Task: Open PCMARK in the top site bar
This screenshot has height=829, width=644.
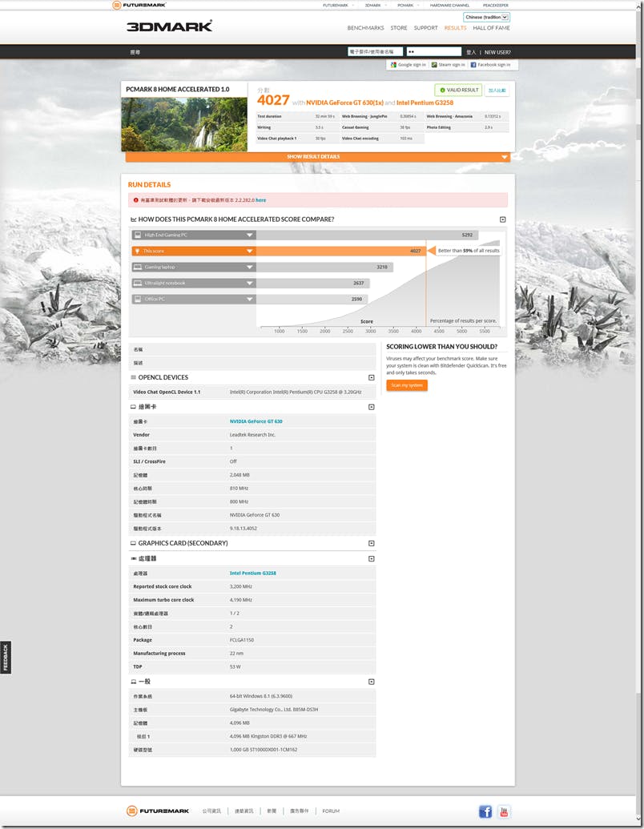Action: point(405,6)
